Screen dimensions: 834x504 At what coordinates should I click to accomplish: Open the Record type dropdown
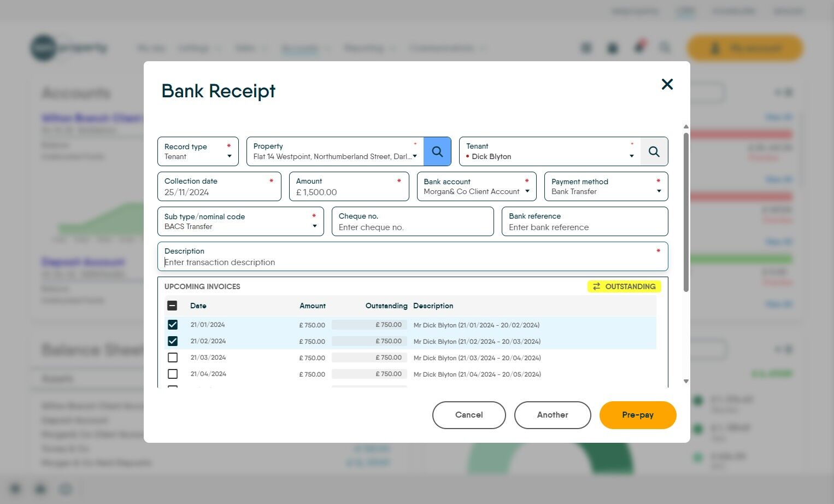(198, 151)
